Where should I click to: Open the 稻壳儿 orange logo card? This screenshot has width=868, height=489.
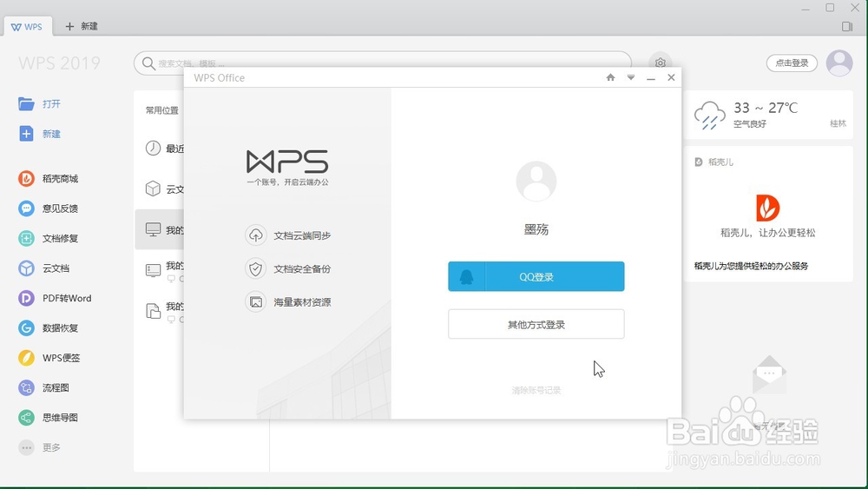point(768,208)
